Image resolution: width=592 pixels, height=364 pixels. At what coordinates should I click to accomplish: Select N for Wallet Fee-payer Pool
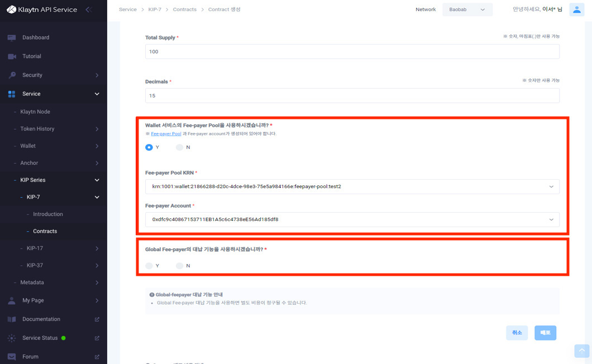[x=179, y=147]
